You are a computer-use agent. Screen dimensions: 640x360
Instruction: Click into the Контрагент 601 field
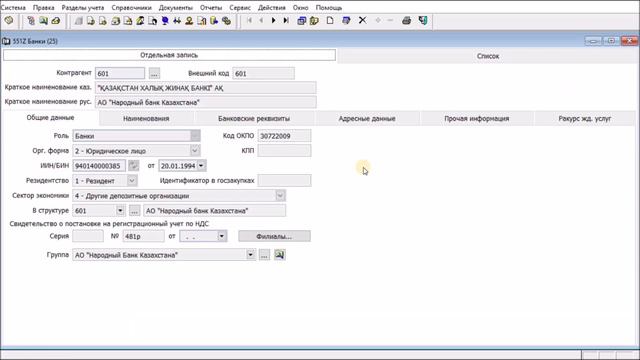(120, 73)
